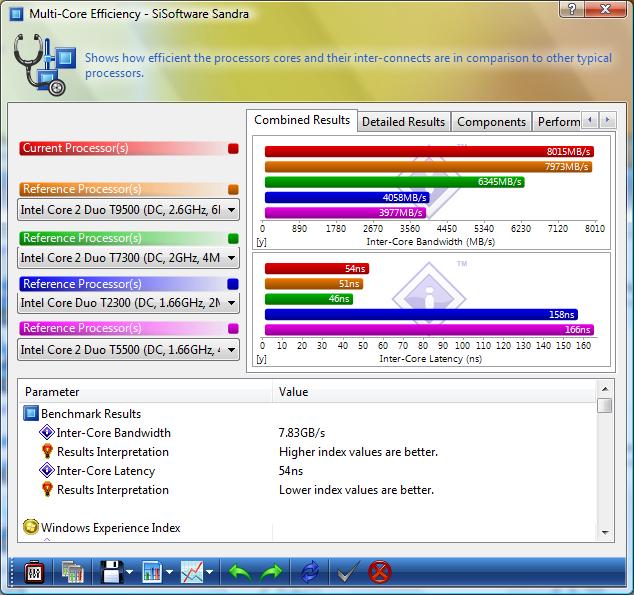Open the line graph dropdown arrow

(x=209, y=572)
